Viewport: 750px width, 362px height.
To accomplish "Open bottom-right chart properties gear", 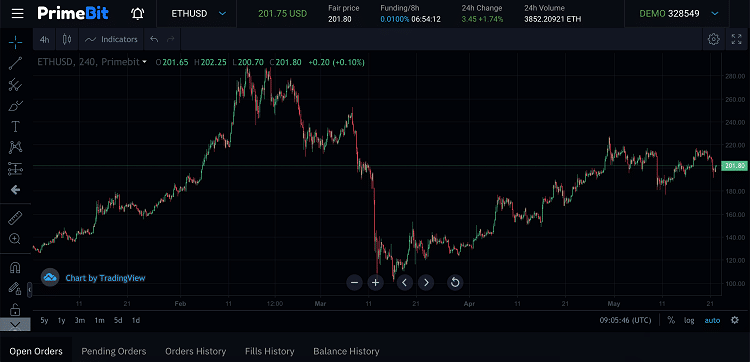I will click(x=735, y=320).
